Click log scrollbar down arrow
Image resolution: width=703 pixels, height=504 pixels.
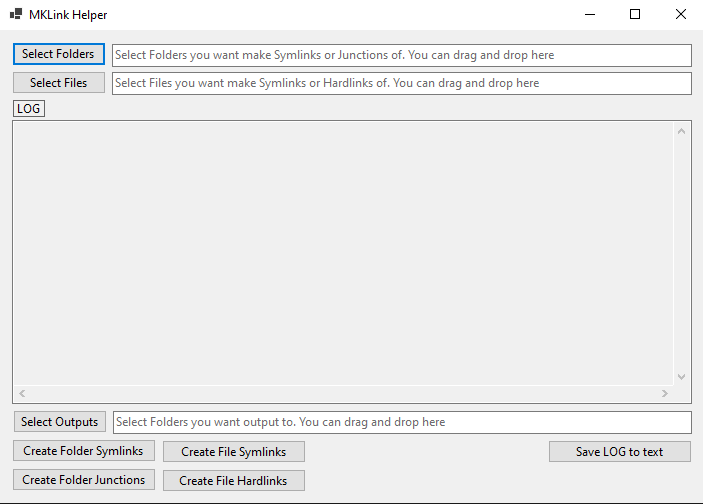tap(681, 377)
